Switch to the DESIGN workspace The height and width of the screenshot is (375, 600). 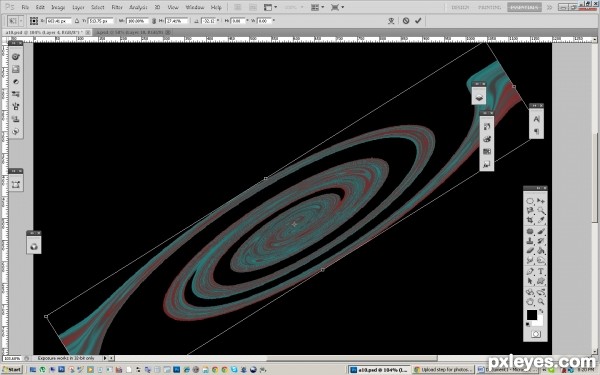click(x=460, y=7)
